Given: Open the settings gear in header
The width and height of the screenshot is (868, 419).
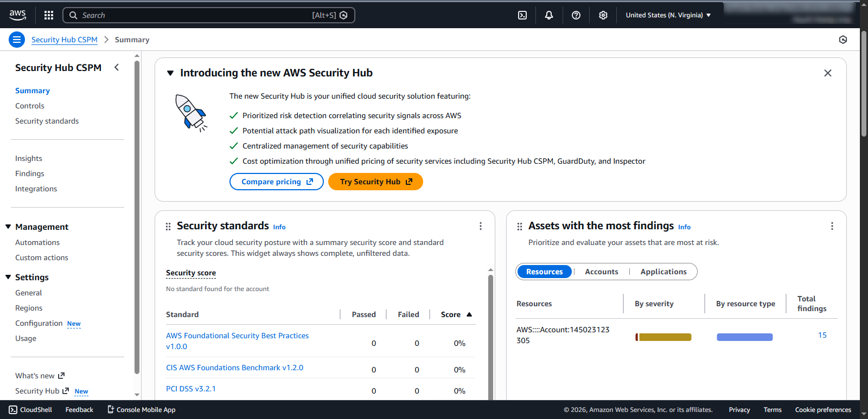Looking at the screenshot, I should [603, 15].
